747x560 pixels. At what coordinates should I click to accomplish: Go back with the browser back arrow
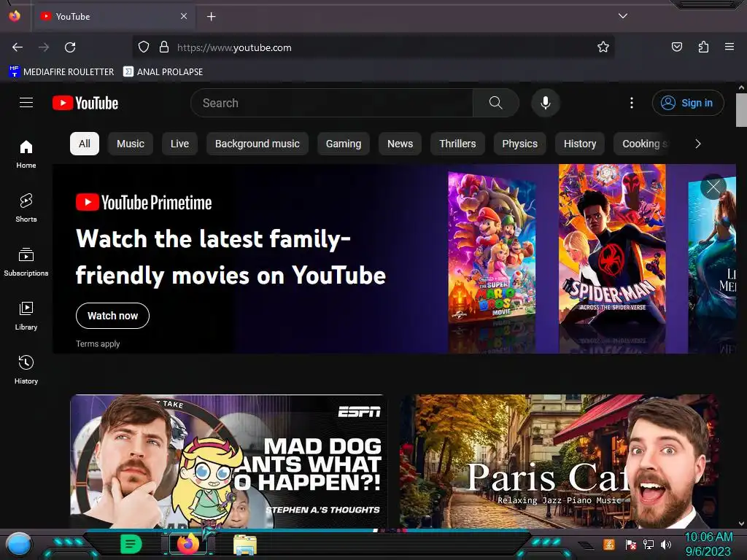pyautogui.click(x=18, y=47)
